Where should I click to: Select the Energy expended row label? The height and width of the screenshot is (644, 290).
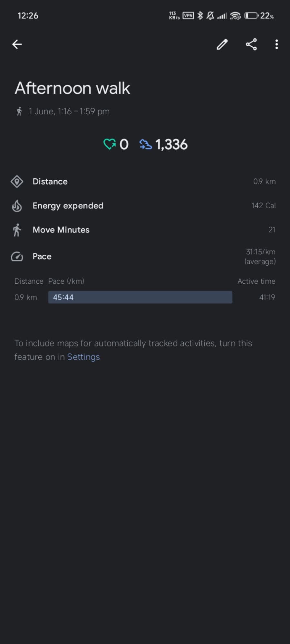pos(68,206)
